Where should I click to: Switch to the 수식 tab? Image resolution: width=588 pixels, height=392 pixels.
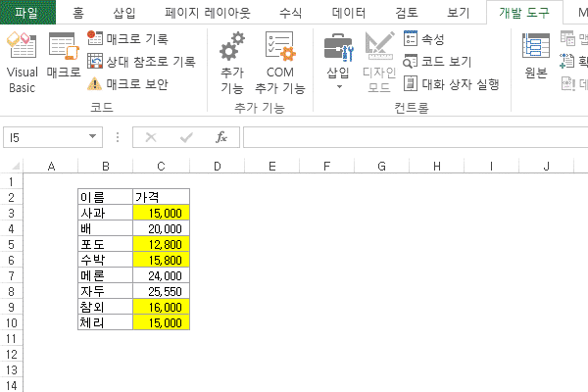tap(290, 13)
